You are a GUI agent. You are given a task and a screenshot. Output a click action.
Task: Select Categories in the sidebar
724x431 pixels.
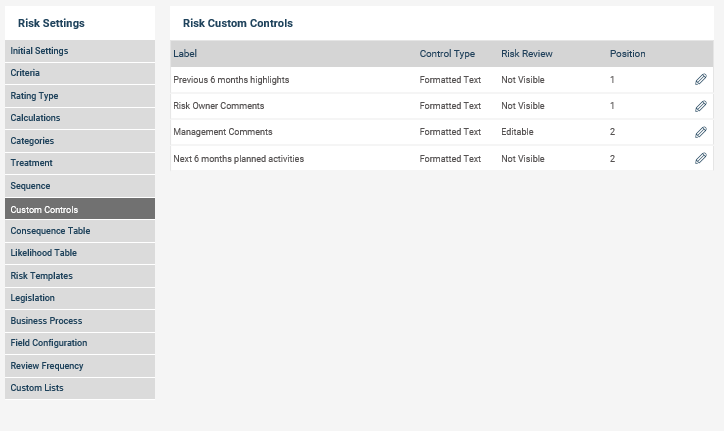click(80, 141)
